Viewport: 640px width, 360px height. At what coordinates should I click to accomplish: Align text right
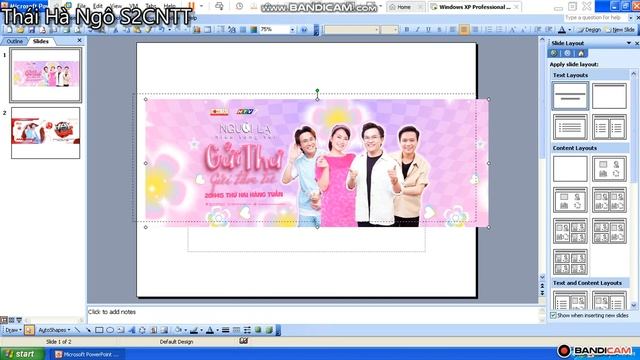pyautogui.click(x=475, y=30)
